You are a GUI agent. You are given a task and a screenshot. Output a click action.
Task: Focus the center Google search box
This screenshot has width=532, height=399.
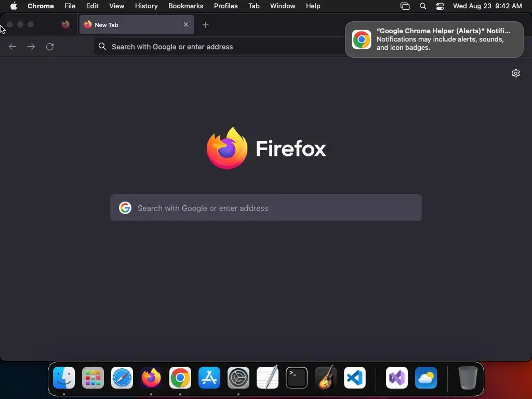pos(266,208)
